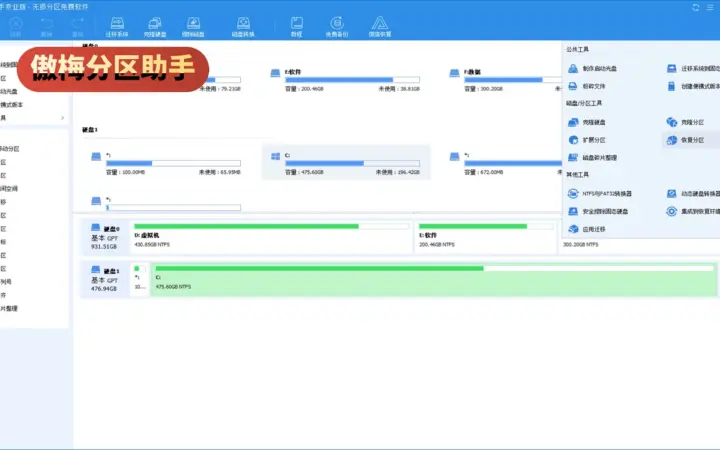Select the last *: partition card under 硬盘1
This screenshot has height=450, width=720.
click(x=166, y=203)
